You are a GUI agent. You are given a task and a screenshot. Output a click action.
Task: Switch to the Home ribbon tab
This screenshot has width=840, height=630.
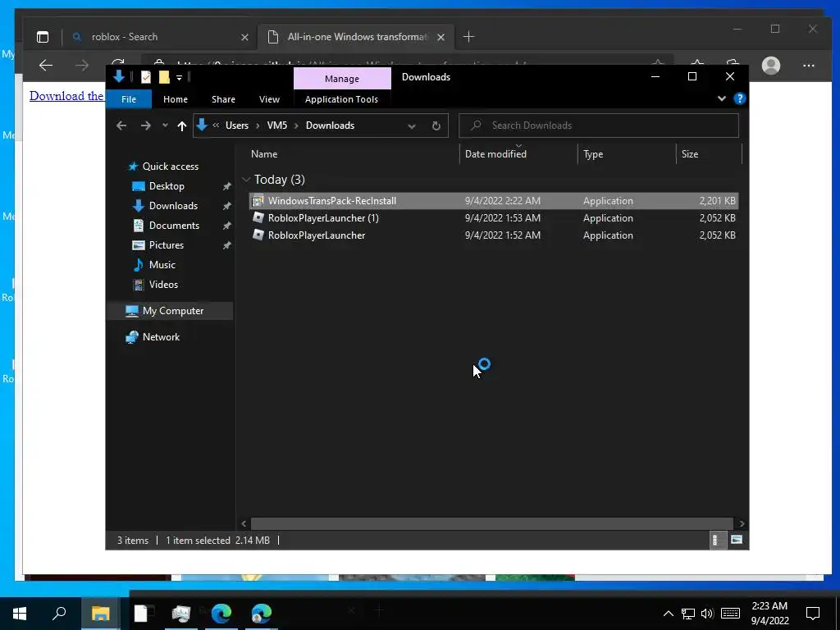tap(176, 99)
